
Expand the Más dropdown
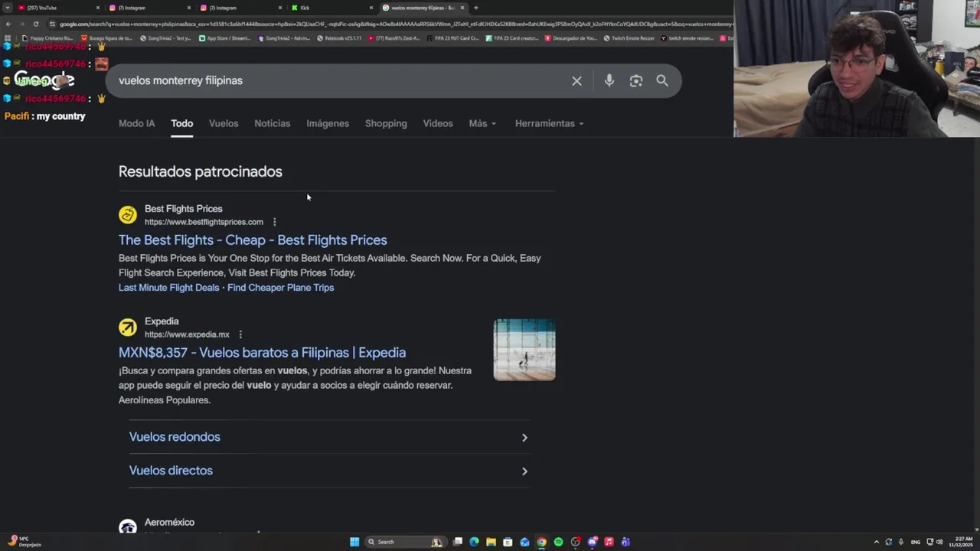pyautogui.click(x=482, y=123)
